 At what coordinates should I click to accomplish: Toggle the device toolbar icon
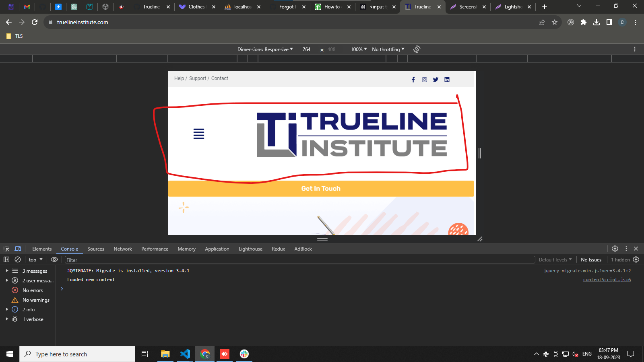(x=18, y=249)
